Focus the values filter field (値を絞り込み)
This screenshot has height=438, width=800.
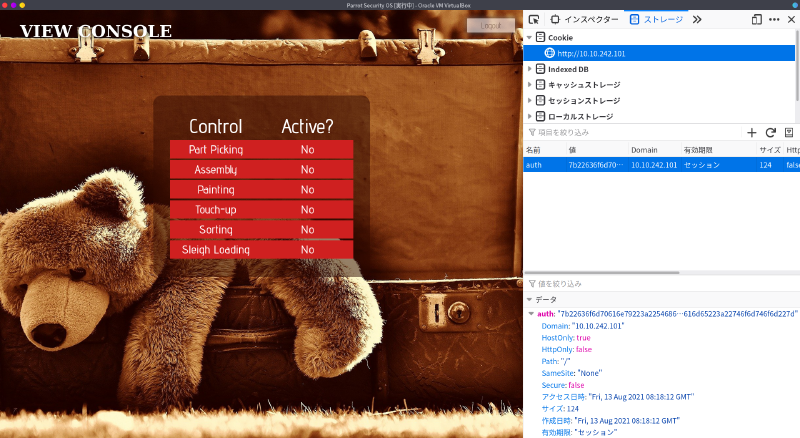[662, 284]
